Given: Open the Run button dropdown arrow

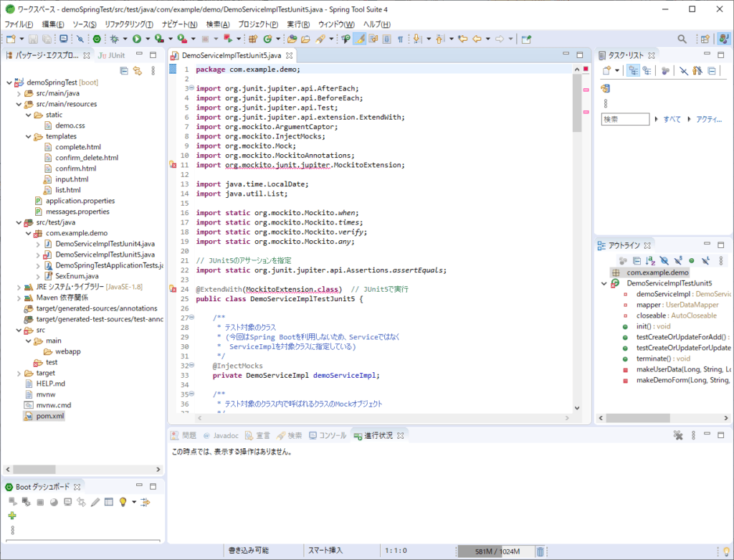Looking at the screenshot, I should [148, 39].
